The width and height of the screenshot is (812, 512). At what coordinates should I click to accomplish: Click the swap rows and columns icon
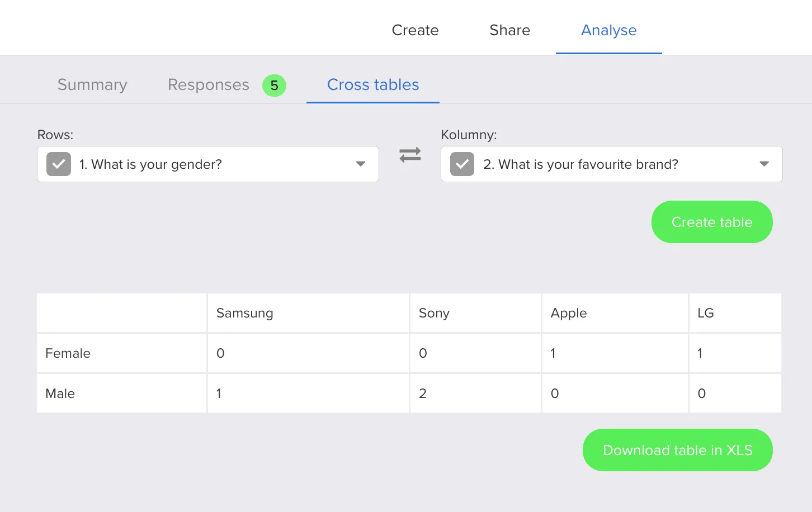coord(410,155)
